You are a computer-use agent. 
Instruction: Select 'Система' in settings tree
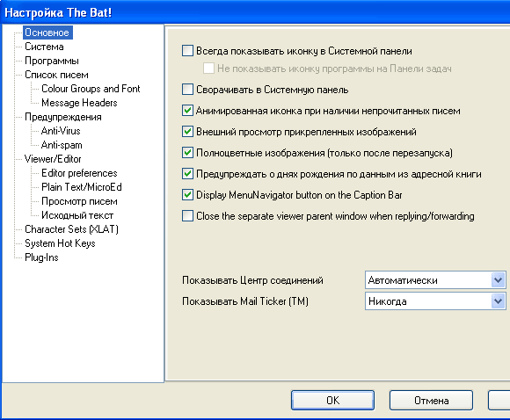pyautogui.click(x=44, y=47)
